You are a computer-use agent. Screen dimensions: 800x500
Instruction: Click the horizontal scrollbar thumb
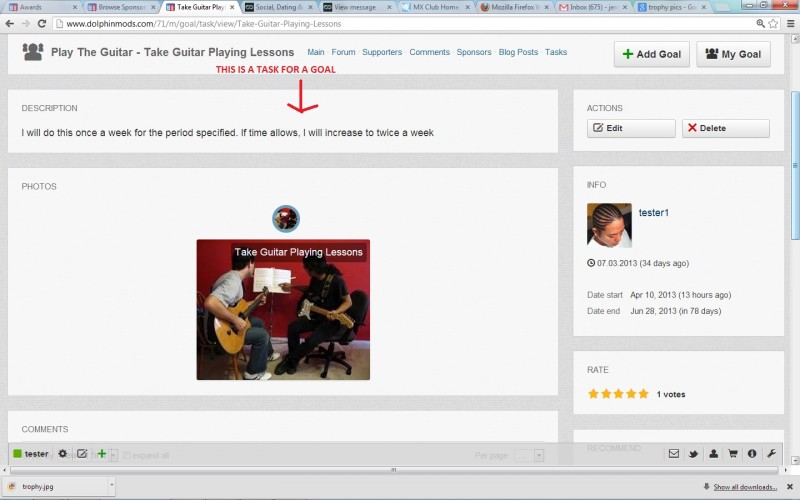(x=393, y=469)
